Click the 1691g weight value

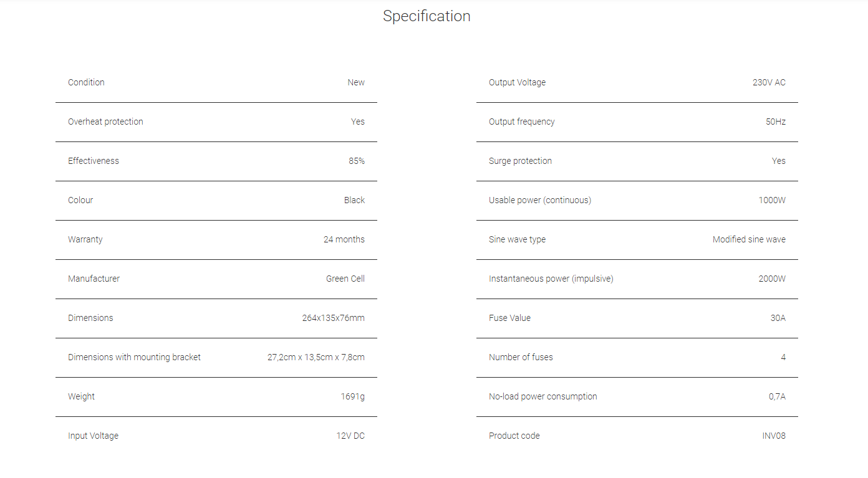[352, 396]
